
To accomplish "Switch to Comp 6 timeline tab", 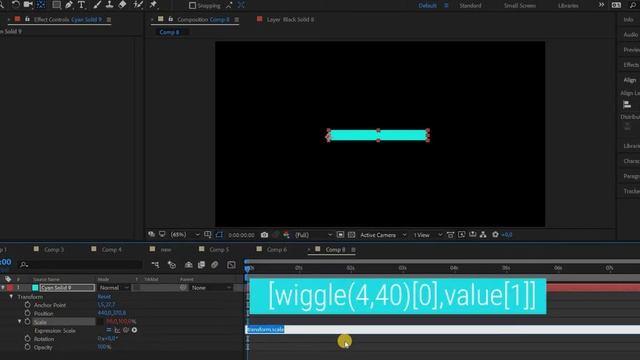I will (x=277, y=249).
